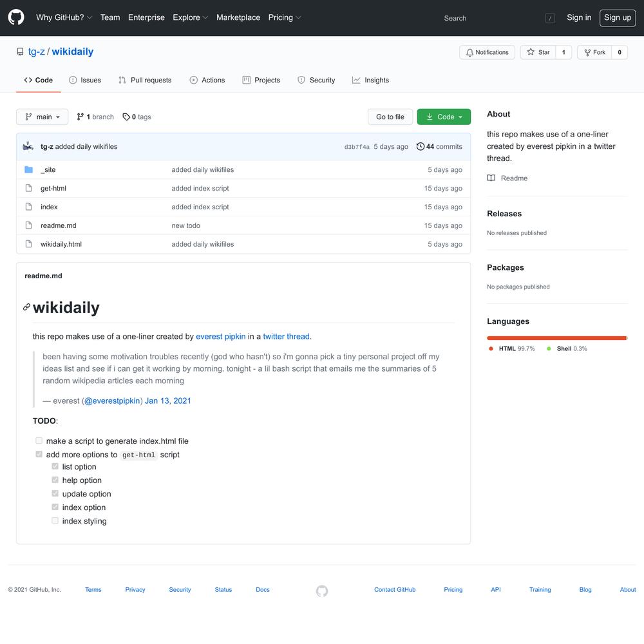Open the wikidaily.html file

point(61,244)
